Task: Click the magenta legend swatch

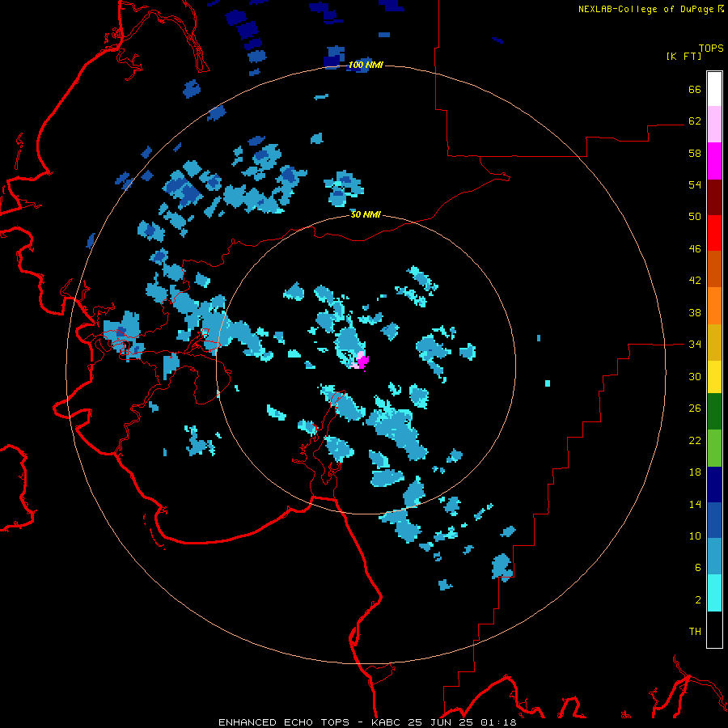Action: [714, 161]
